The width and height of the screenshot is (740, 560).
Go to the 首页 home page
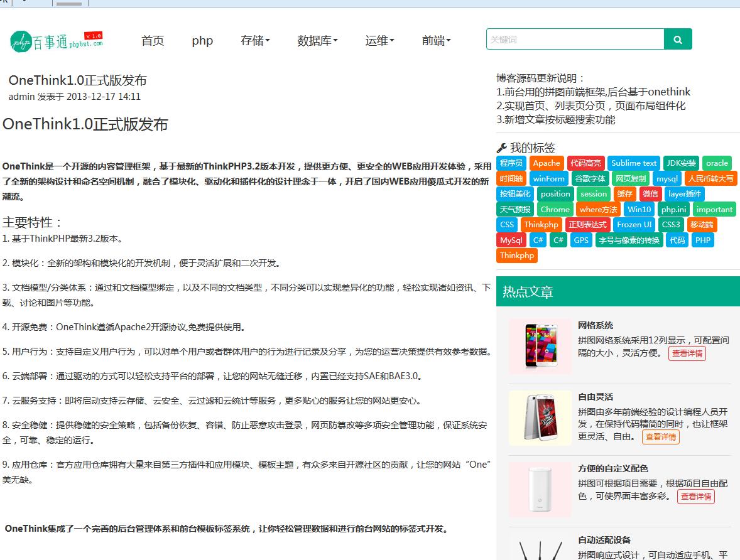153,41
